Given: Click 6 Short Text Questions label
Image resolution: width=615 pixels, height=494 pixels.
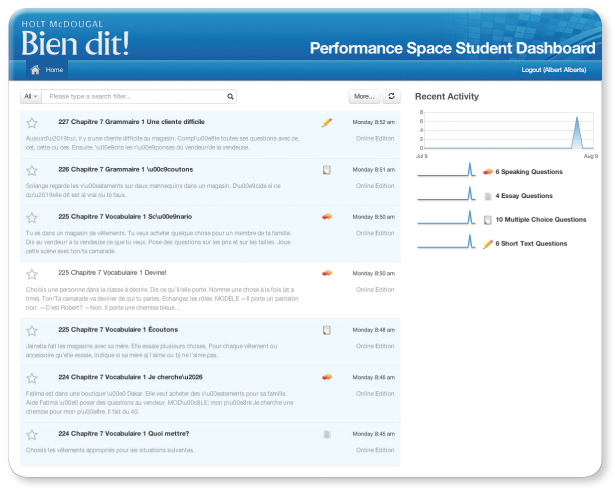Looking at the screenshot, I should 531,244.
